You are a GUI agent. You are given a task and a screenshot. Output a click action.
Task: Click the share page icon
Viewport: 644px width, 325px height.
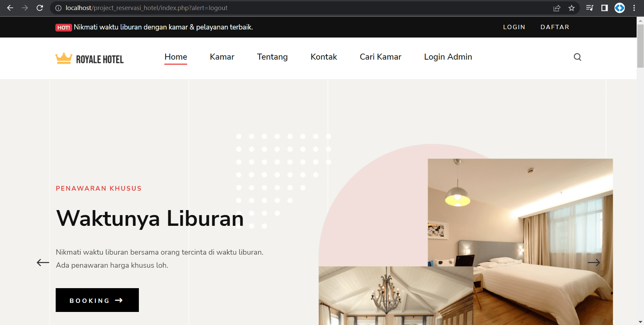(557, 8)
